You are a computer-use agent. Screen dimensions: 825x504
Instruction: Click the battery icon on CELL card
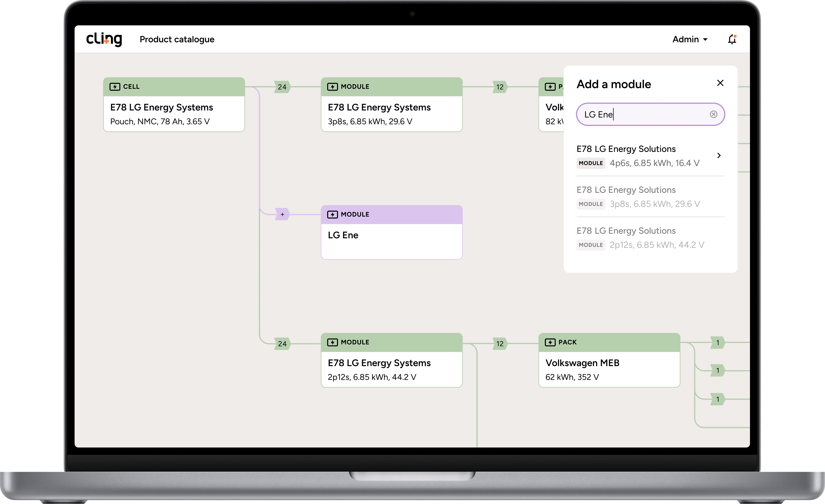(x=114, y=87)
